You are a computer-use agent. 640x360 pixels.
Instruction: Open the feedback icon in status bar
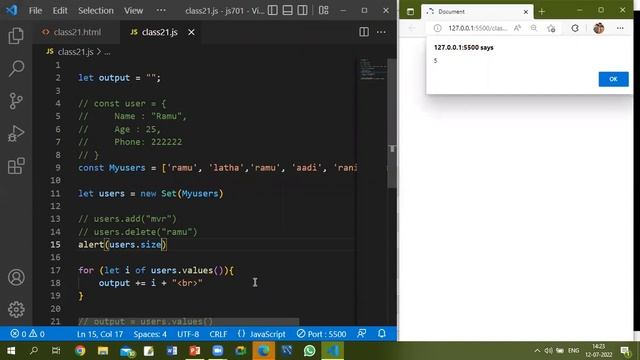(362, 334)
